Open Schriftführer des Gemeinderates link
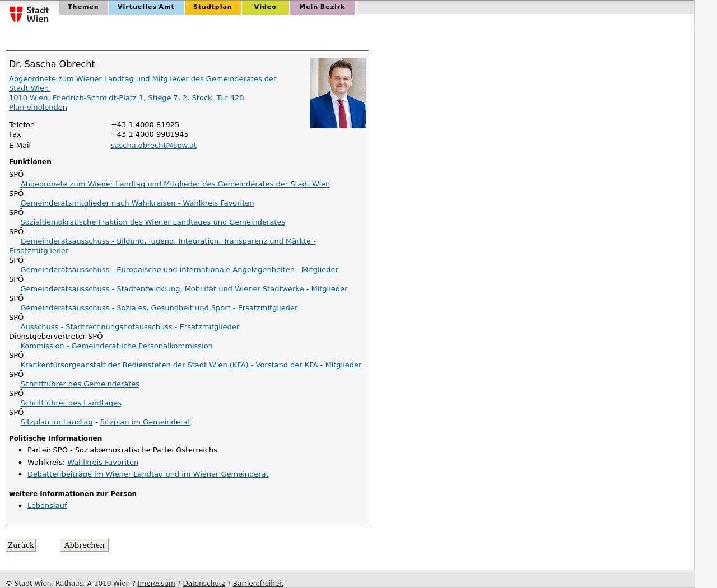The height and width of the screenshot is (588, 717). click(80, 384)
